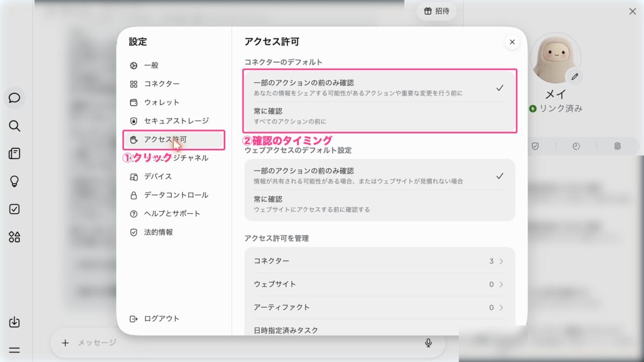Click the ウェブアクセスのデフォルト設定 heading
This screenshot has width=644, height=362.
298,150
